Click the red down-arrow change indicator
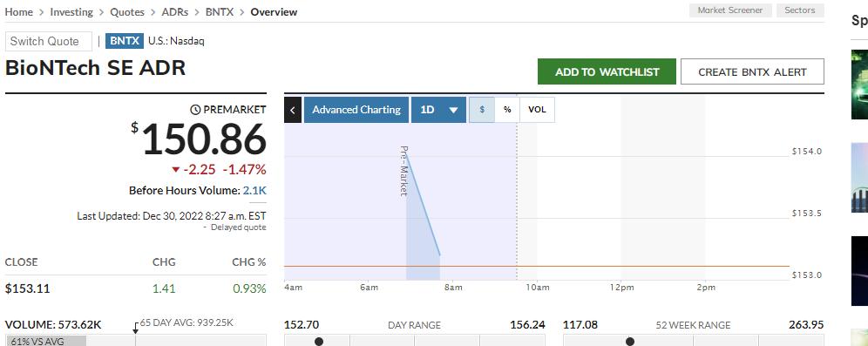The width and height of the screenshot is (868, 346). [176, 169]
